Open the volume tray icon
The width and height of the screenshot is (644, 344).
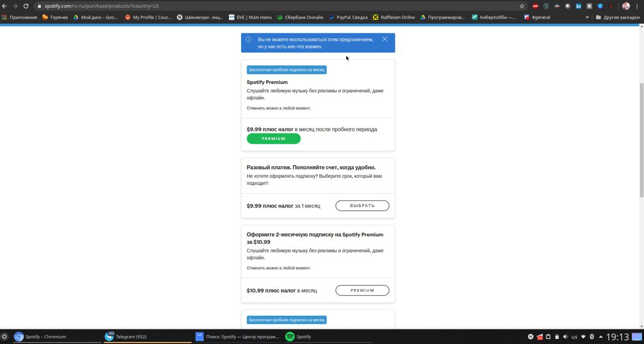click(566, 336)
